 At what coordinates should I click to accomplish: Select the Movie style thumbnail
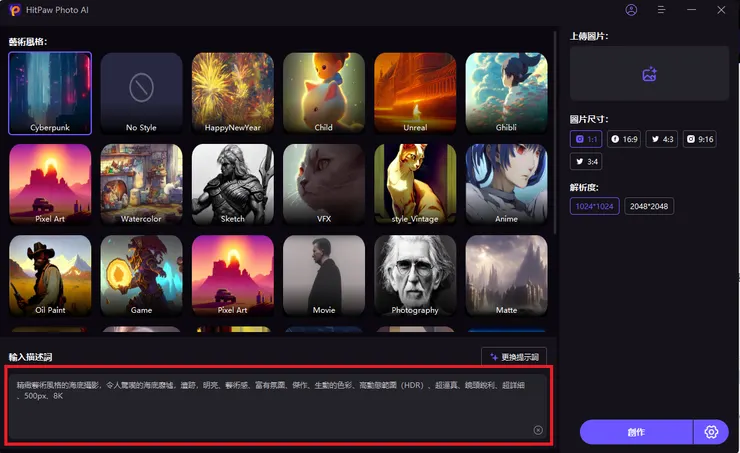(324, 276)
